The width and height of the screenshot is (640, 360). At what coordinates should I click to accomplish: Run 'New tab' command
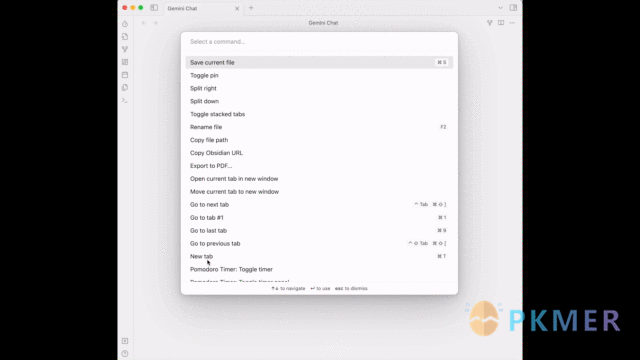pyautogui.click(x=319, y=256)
